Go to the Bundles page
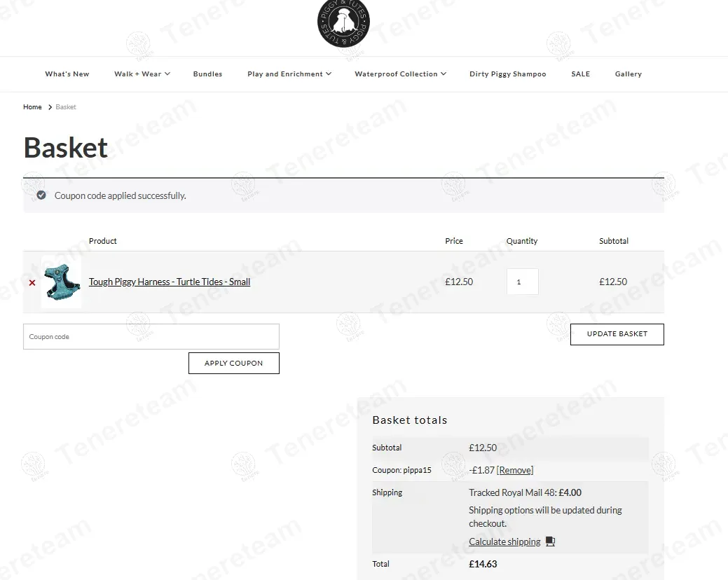This screenshot has height=580, width=728. (x=207, y=74)
